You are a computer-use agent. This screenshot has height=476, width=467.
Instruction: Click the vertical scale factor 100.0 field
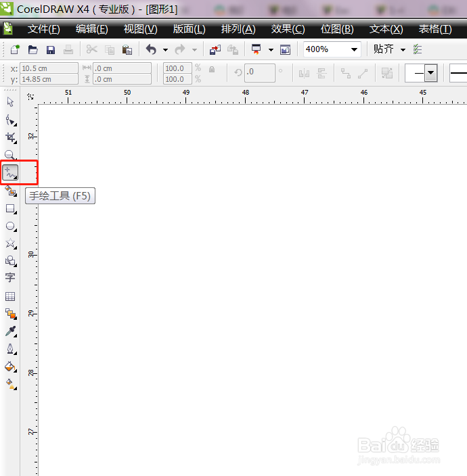[177, 79]
